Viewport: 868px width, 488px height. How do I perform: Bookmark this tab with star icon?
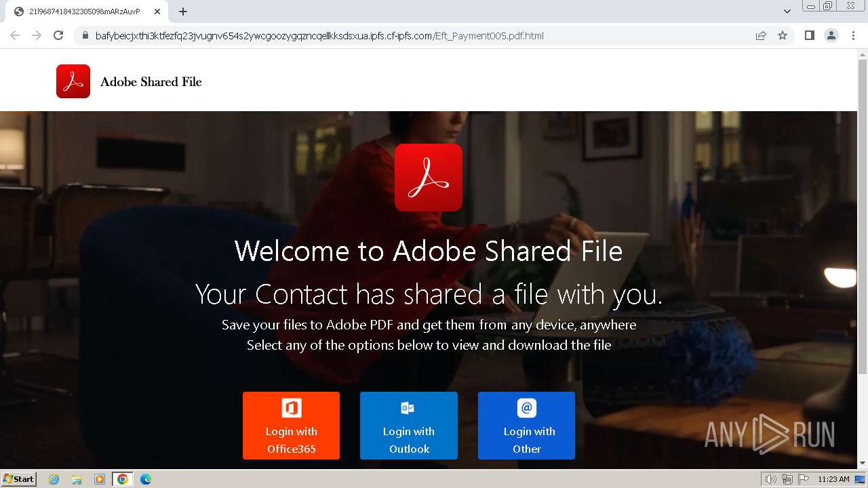tap(783, 36)
